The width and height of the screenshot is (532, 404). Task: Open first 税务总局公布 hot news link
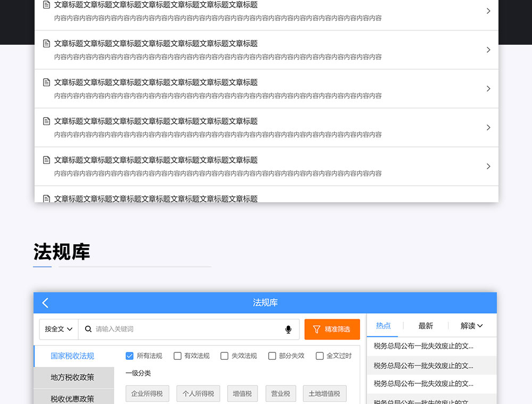(x=423, y=346)
